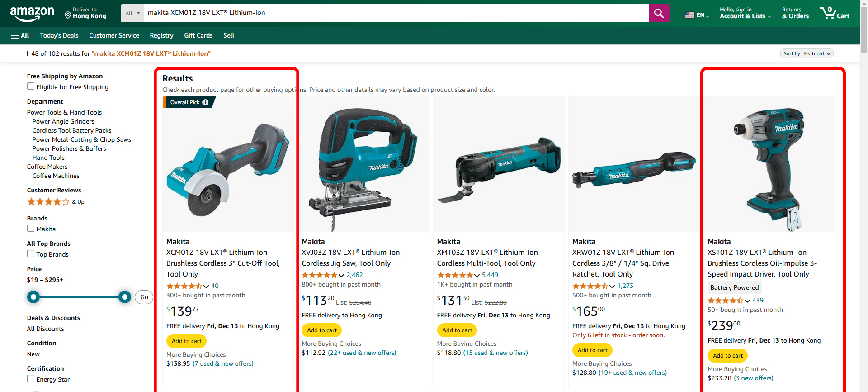Click star rating of XVJ03Z Jig Saw
This screenshot has height=392, width=868.
tap(320, 275)
